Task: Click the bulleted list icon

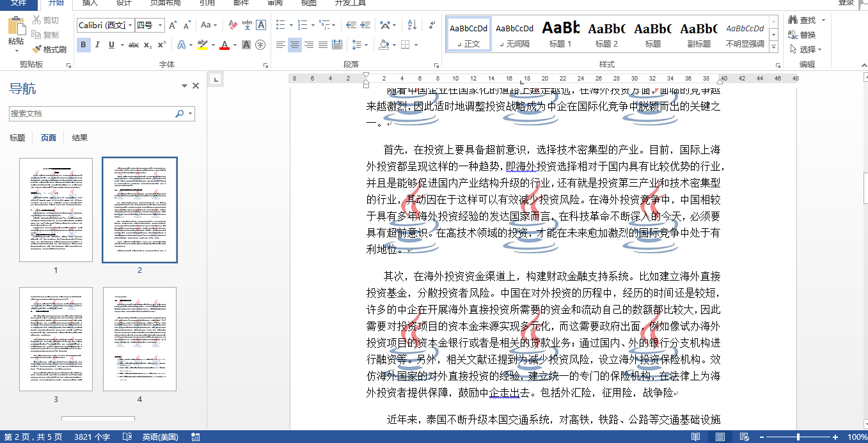Action: point(281,26)
